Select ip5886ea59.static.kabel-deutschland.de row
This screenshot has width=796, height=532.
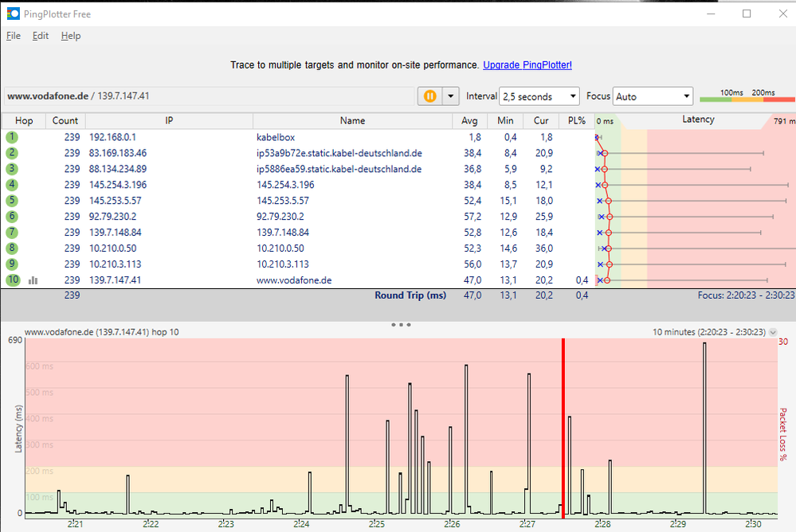click(x=339, y=169)
